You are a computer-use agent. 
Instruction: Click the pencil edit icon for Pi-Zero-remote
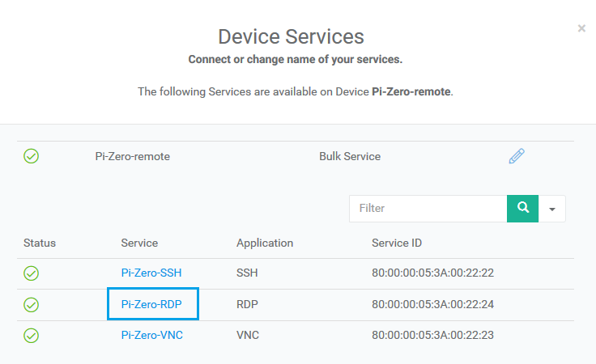(x=517, y=156)
